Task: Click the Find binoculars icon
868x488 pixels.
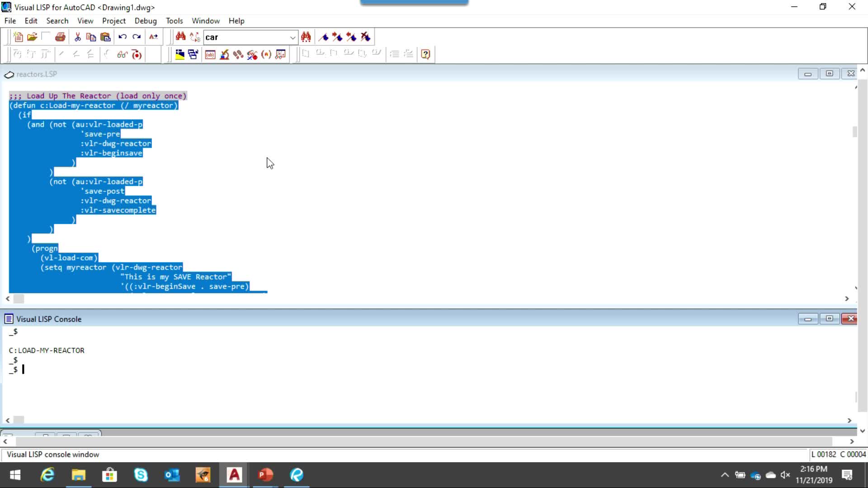Action: click(x=180, y=37)
